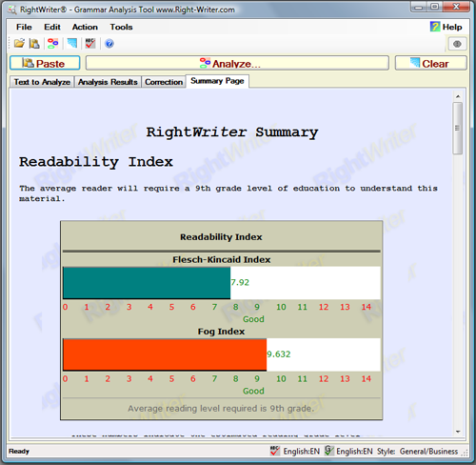Click 'Style: General/Business' in status bar
The image size is (476, 465).
pos(417,451)
